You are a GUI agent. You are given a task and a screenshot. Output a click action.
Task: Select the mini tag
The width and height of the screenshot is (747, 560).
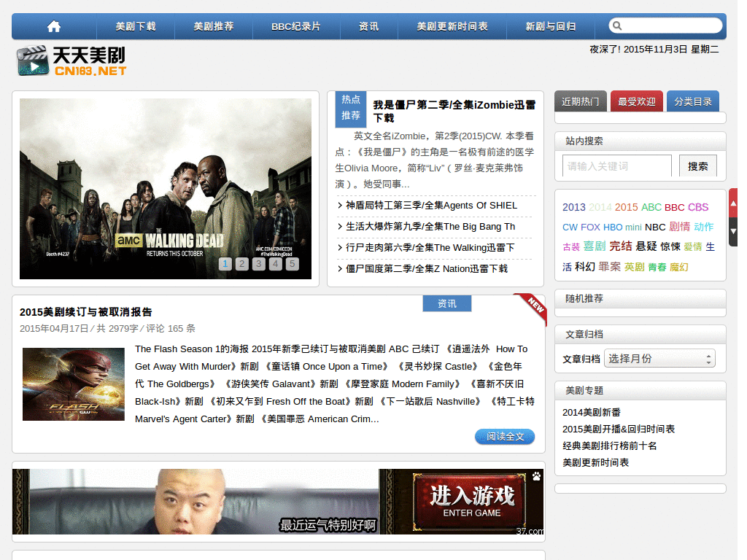point(633,227)
